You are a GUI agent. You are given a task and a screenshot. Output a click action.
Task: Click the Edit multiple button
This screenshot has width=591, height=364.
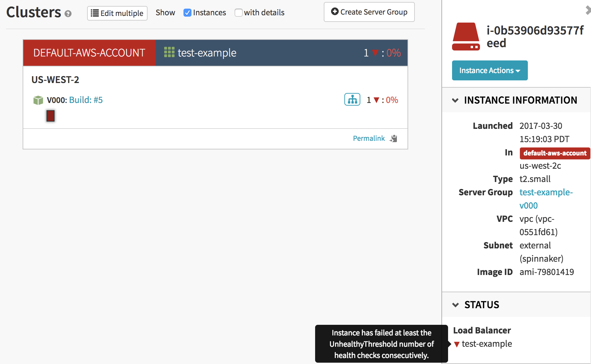[117, 13]
